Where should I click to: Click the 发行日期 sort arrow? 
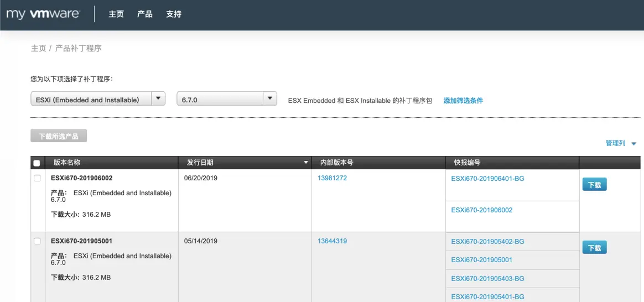click(305, 163)
